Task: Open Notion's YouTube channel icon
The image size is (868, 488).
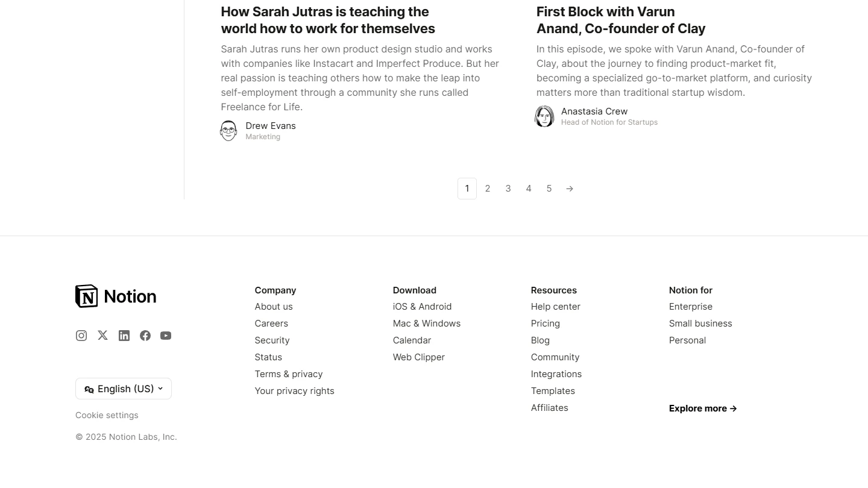Action: [x=166, y=336]
